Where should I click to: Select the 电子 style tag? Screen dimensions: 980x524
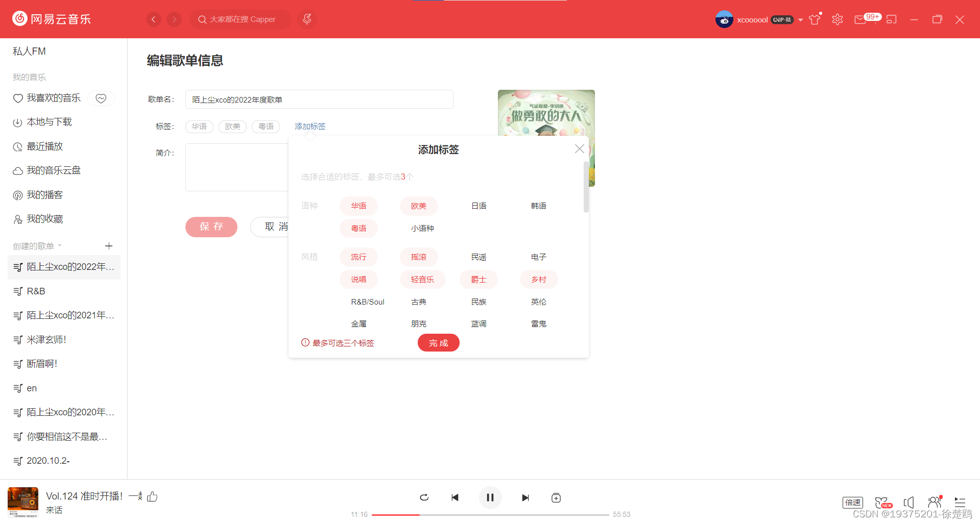coord(539,257)
